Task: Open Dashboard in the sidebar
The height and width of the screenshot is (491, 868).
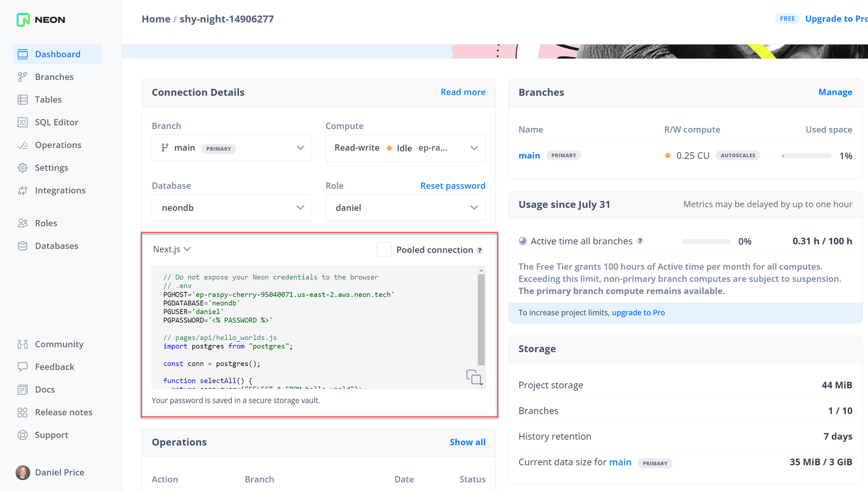Action: click(x=57, y=54)
